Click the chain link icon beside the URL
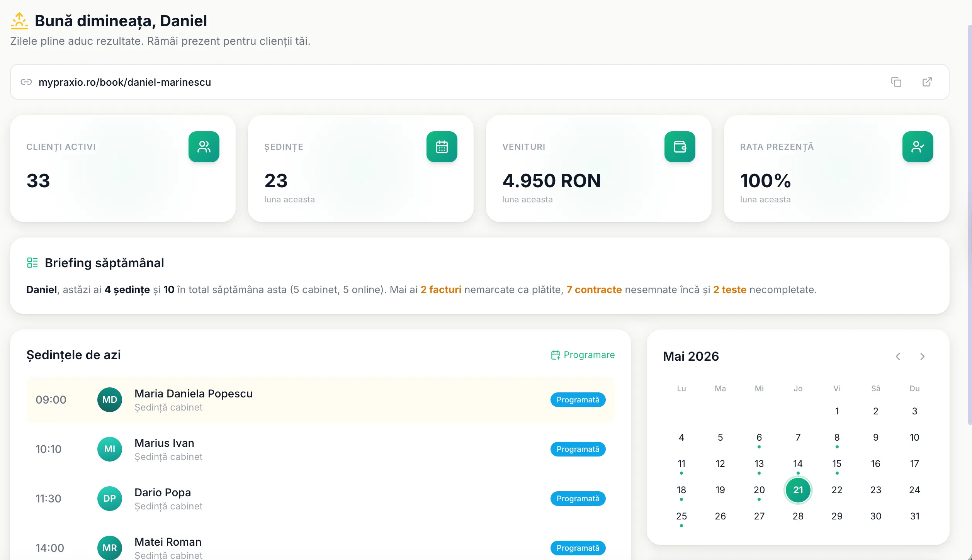 26,82
